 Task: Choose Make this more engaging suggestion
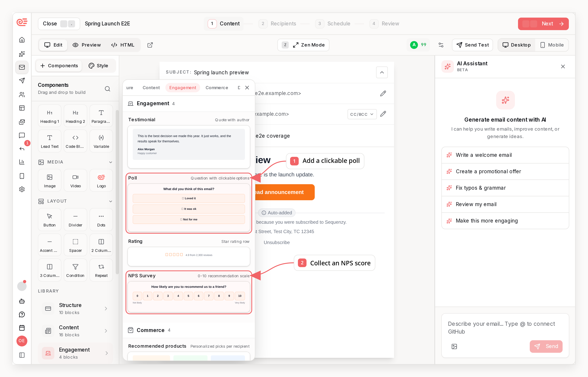pyautogui.click(x=505, y=221)
